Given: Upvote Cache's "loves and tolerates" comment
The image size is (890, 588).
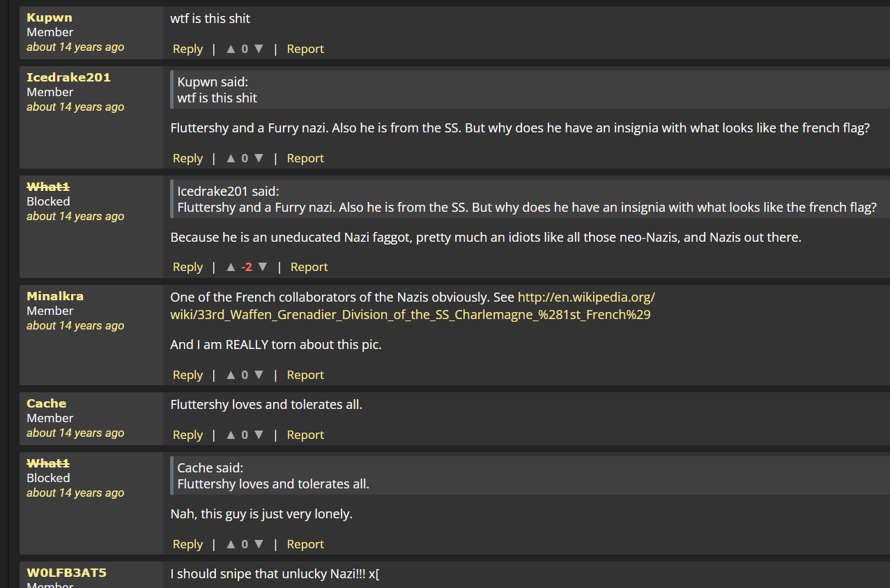Looking at the screenshot, I should (x=231, y=435).
